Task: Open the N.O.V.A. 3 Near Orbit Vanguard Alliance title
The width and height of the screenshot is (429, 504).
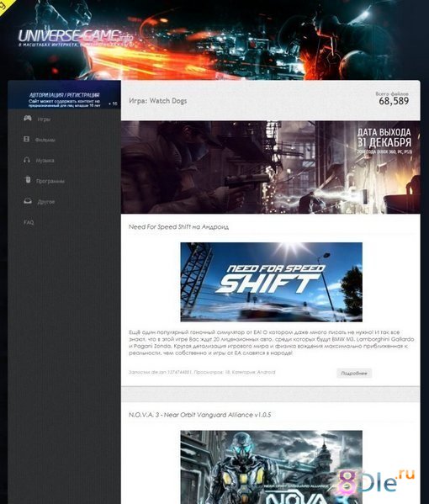Action: (200, 415)
